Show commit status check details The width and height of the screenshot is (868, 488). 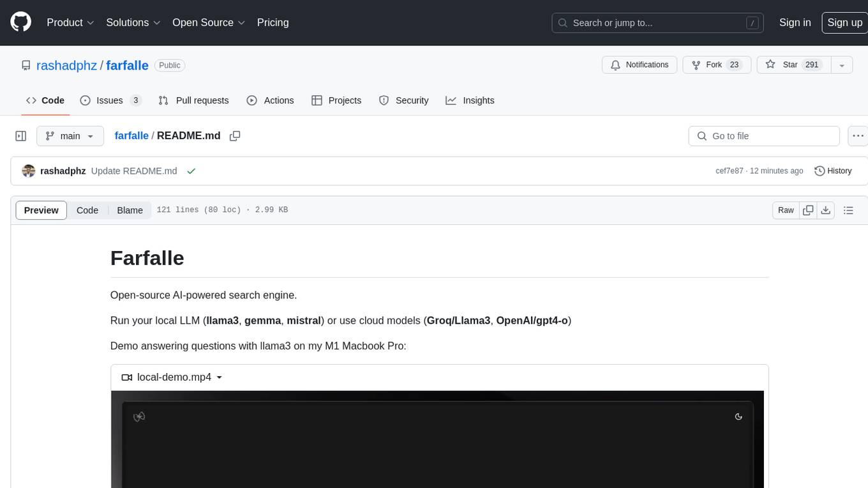[191, 171]
